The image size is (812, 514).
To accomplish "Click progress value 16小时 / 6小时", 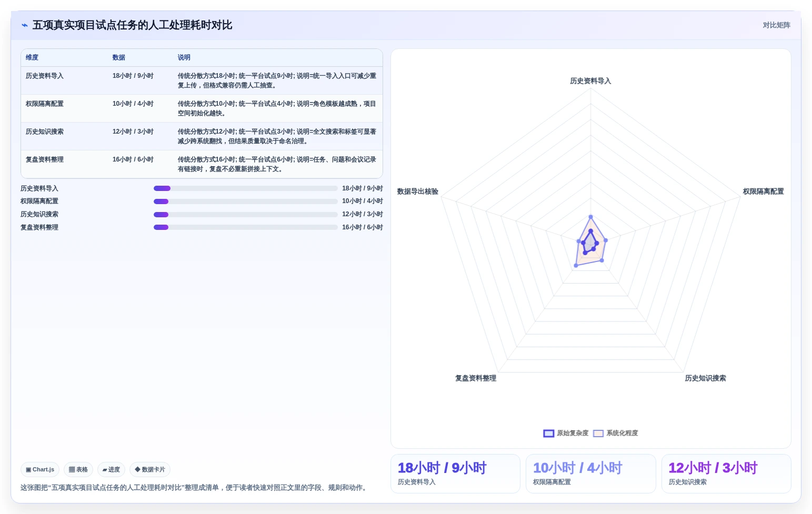I will (363, 227).
